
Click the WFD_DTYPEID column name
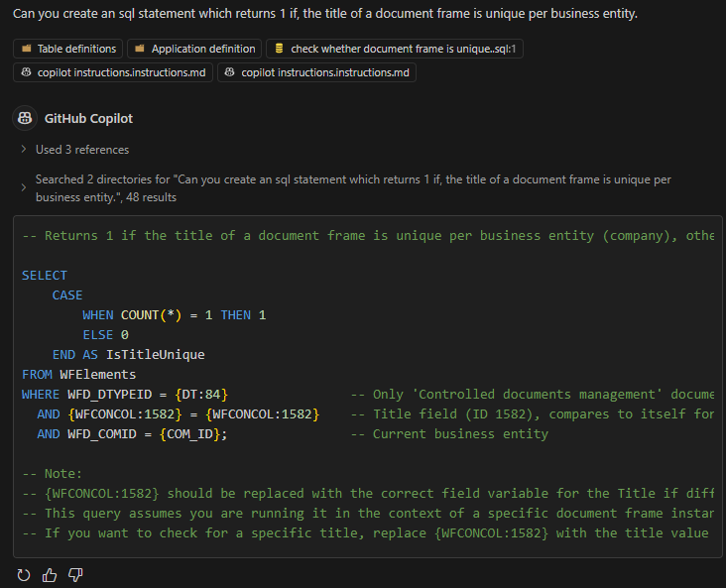110,395
